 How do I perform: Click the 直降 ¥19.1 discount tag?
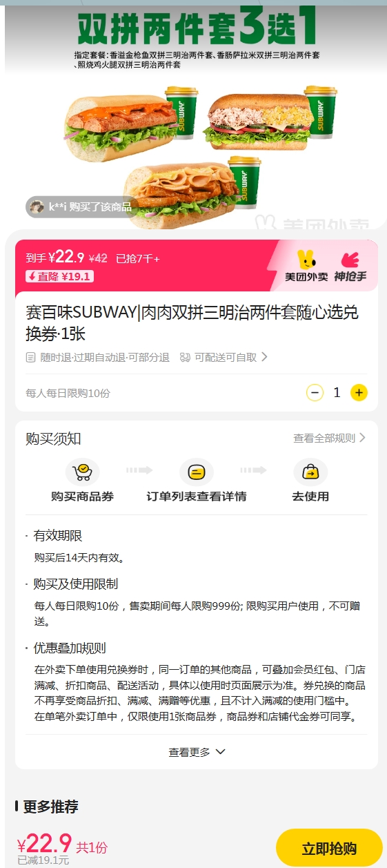click(59, 276)
